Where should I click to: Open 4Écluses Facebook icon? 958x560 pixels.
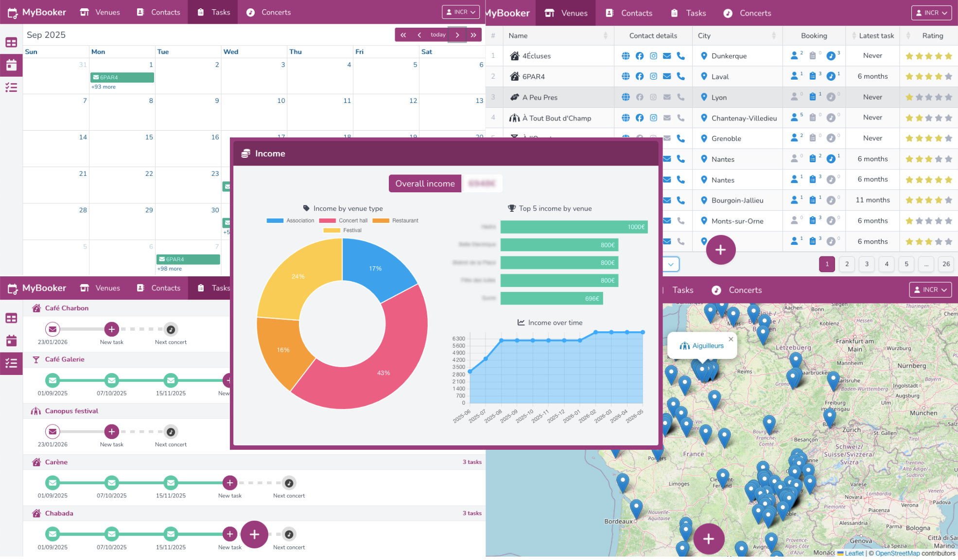640,56
